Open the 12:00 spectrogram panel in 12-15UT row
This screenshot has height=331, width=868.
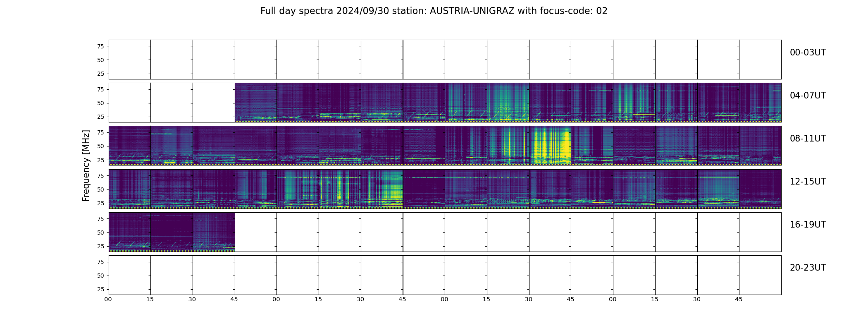point(130,189)
